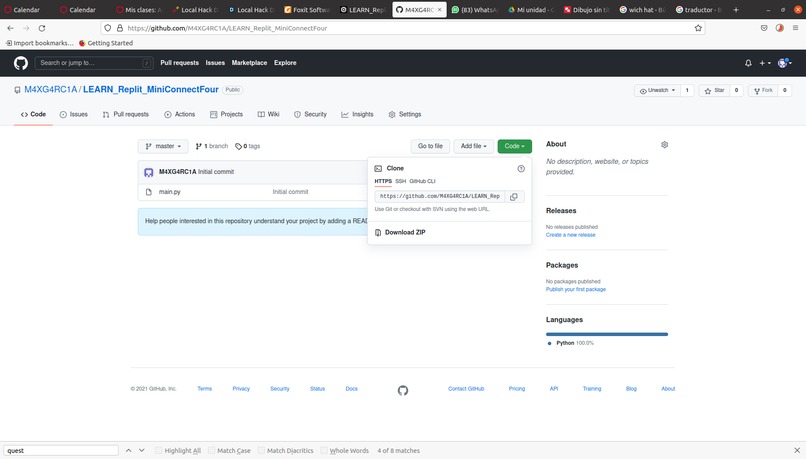The width and height of the screenshot is (806, 459).
Task: Bookmark this page with star icon
Action: coord(698,28)
